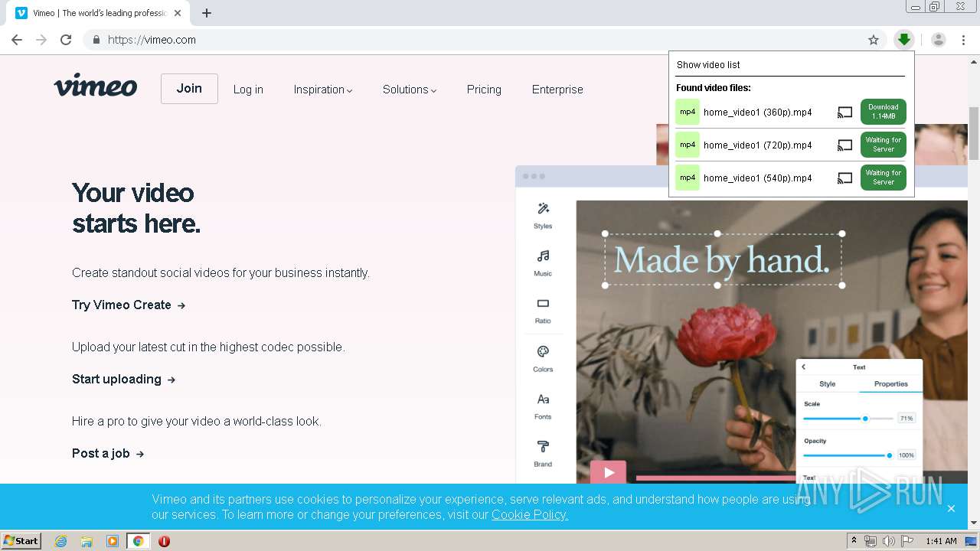This screenshot has height=551, width=980.
Task: Reload the page
Action: point(66,40)
